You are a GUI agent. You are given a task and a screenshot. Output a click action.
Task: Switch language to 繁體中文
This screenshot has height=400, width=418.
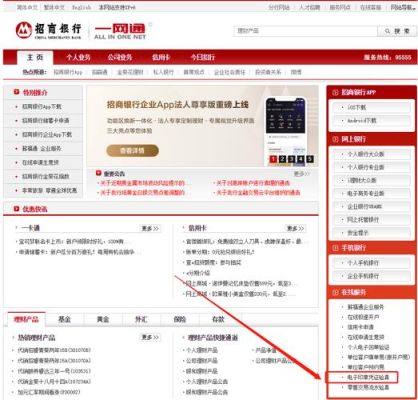pos(54,7)
